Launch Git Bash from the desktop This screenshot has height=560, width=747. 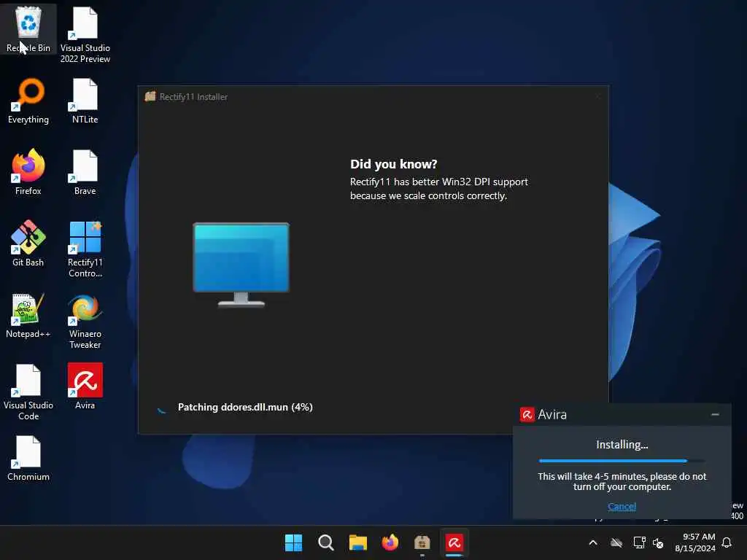click(28, 244)
